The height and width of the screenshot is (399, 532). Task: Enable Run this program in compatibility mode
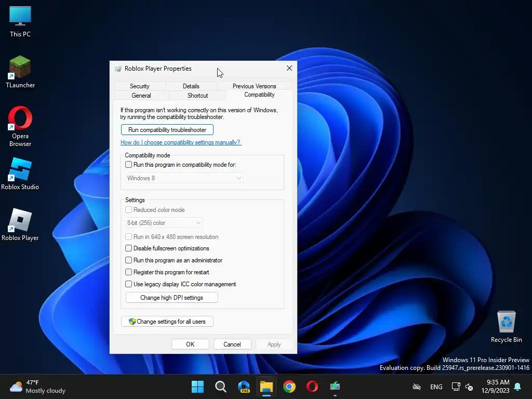(129, 165)
